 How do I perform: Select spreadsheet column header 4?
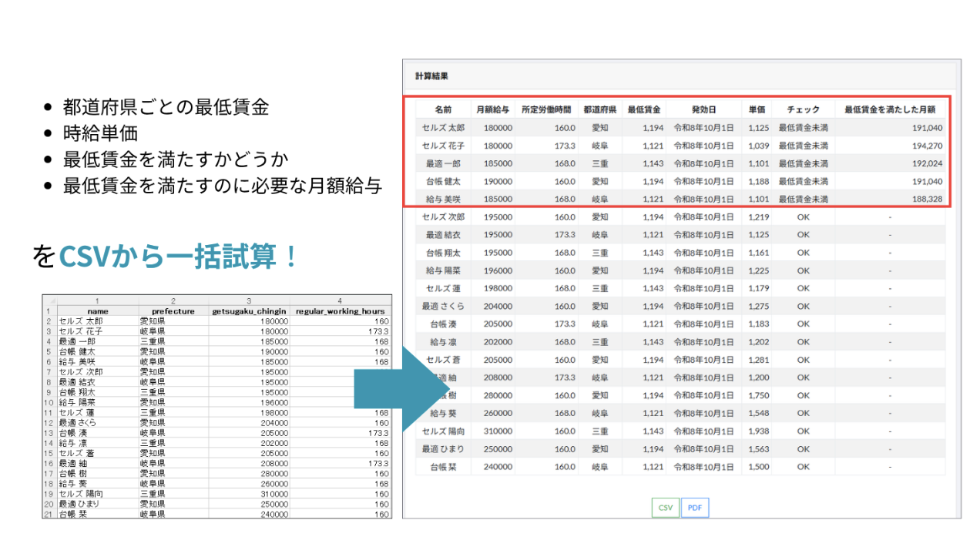point(340,300)
